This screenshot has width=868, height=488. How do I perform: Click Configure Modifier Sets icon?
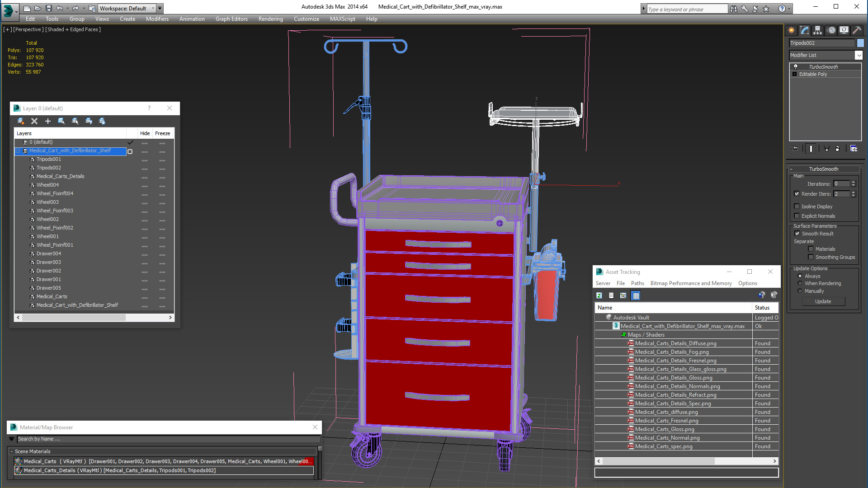point(854,149)
